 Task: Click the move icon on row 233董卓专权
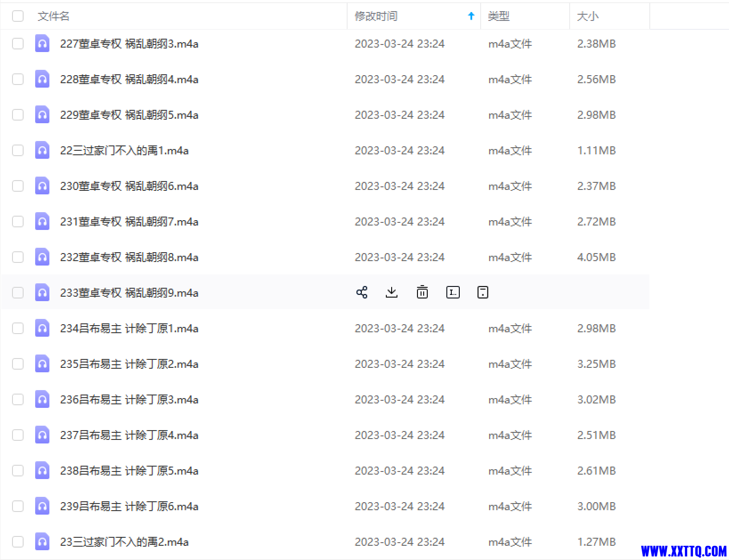pyautogui.click(x=483, y=292)
